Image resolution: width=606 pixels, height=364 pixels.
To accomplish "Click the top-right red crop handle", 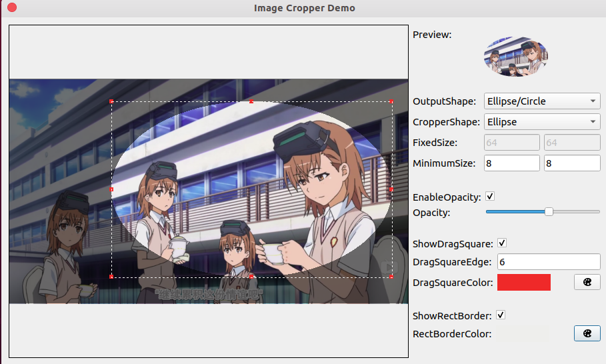I will (x=391, y=101).
